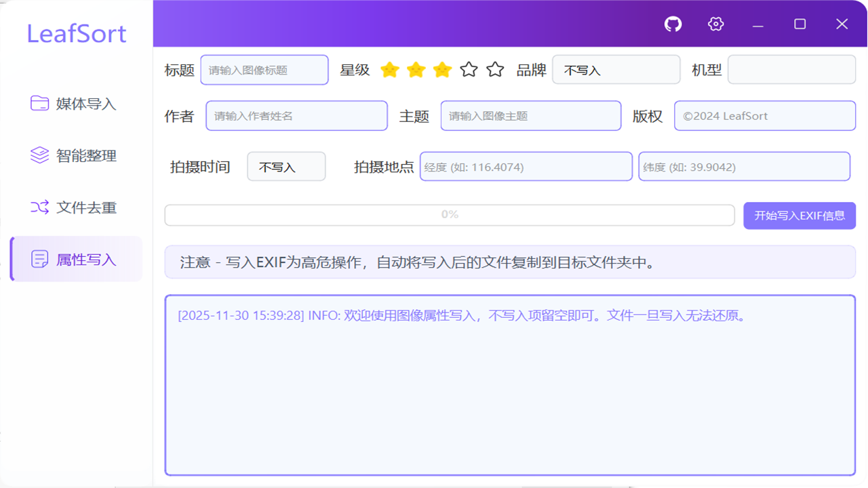
Task: Open the GitHub icon in title bar
Action: [x=673, y=24]
